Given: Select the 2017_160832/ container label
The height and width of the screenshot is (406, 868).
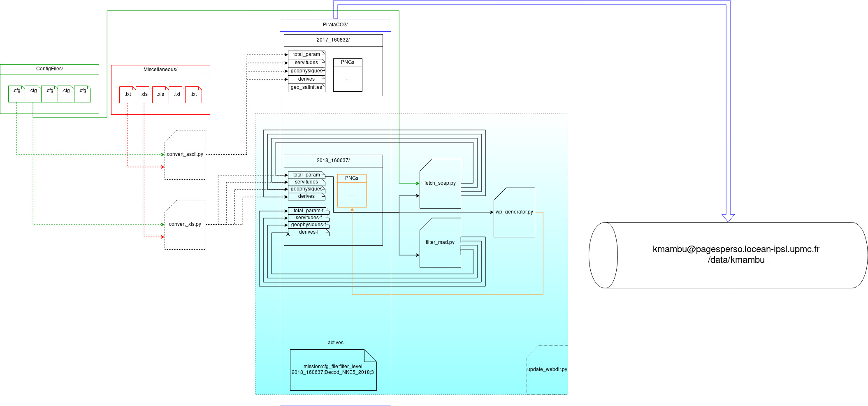Looking at the screenshot, I should tap(333, 40).
